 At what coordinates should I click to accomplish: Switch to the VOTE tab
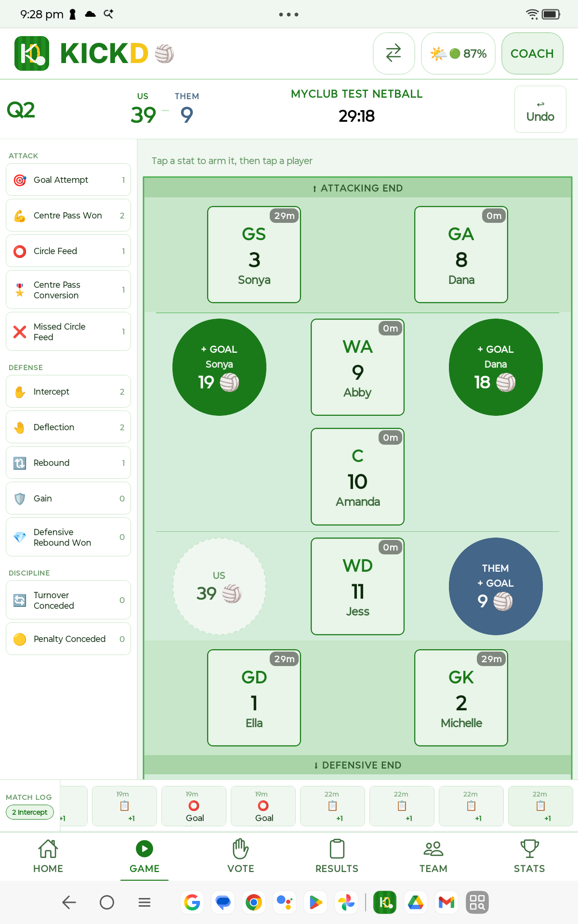click(241, 856)
